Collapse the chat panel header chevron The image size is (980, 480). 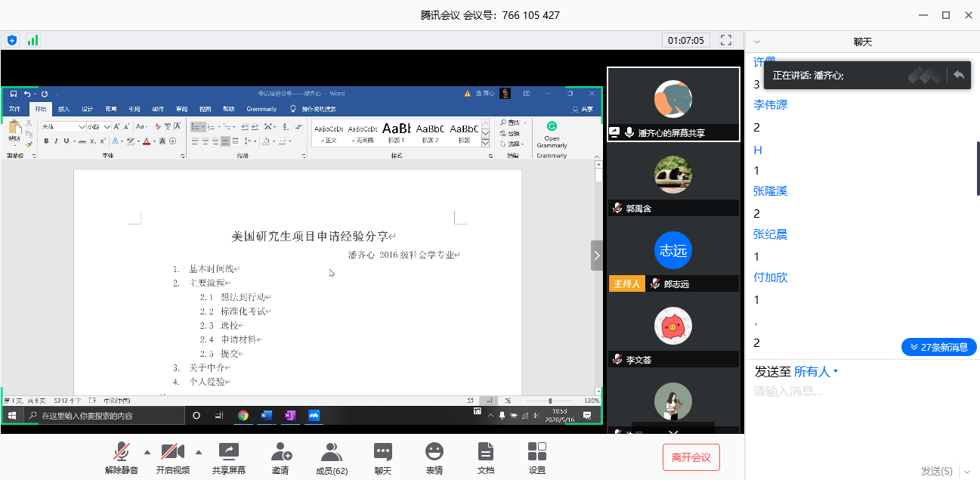[x=757, y=42]
